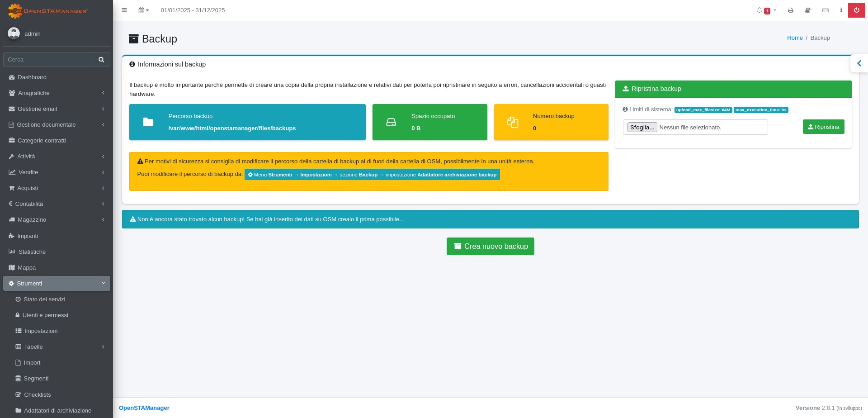This screenshot has width=868, height=418.
Task: Expand the Contabilità submenu
Action: click(57, 204)
